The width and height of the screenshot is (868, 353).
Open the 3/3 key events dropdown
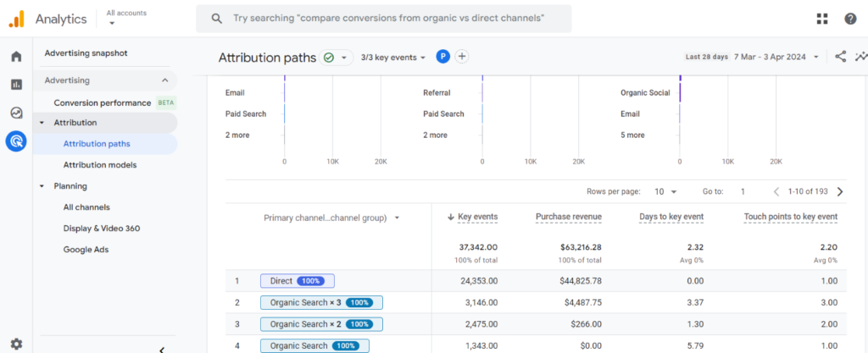[x=393, y=58]
